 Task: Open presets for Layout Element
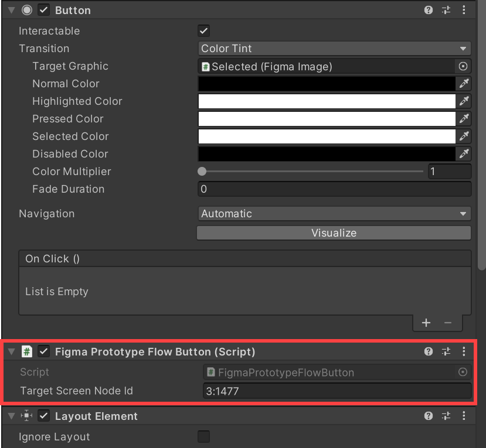446,416
